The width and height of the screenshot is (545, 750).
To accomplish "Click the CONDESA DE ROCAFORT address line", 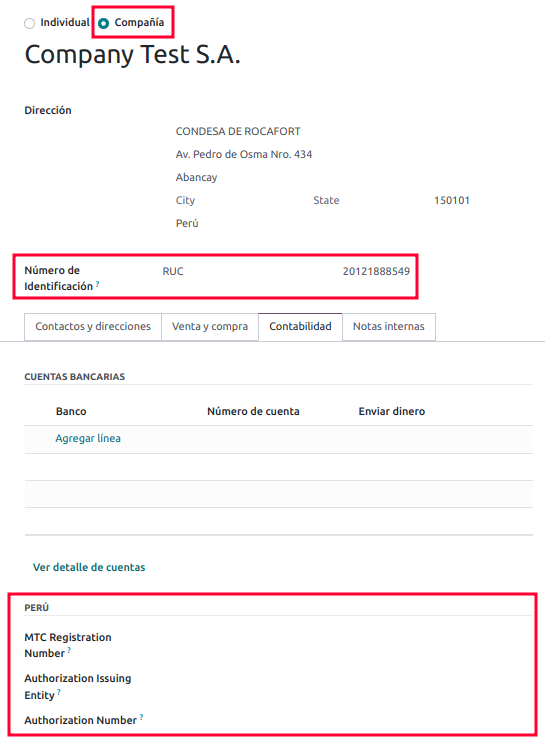I will pyautogui.click(x=238, y=131).
